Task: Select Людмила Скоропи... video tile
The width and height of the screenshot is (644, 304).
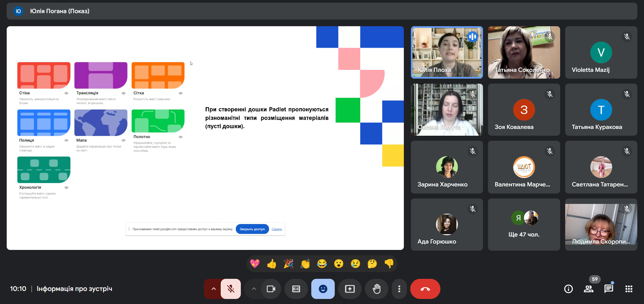Action: [x=601, y=224]
